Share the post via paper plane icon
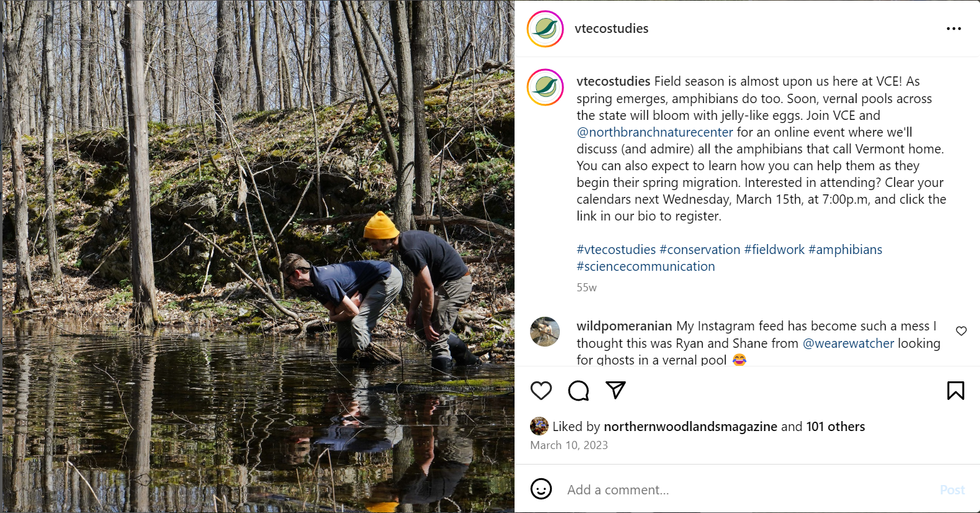The width and height of the screenshot is (980, 513). tap(615, 390)
